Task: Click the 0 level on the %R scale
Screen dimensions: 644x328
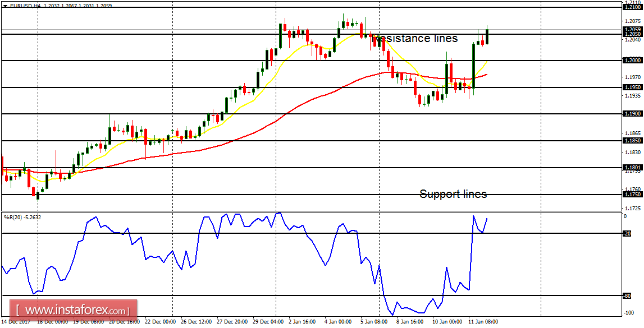Action: pos(625,216)
